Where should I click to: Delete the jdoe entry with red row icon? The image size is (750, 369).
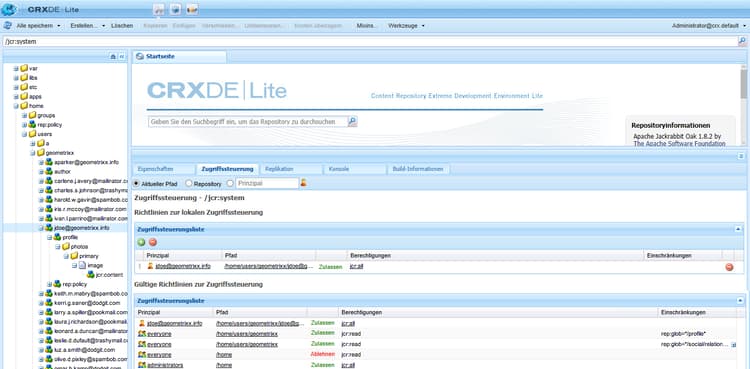click(x=729, y=267)
